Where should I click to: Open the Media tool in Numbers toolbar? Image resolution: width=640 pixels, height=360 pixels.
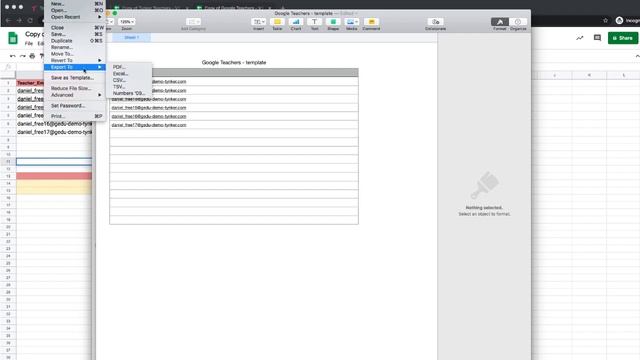pyautogui.click(x=351, y=22)
